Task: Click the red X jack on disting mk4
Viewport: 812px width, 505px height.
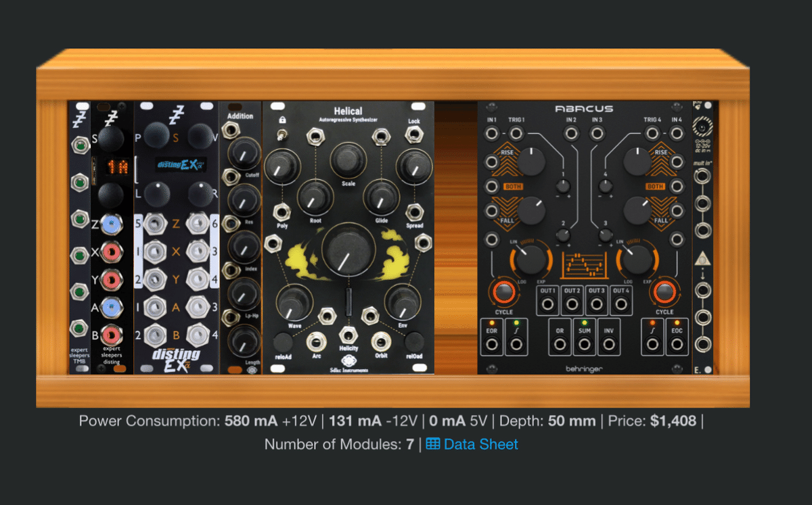Action: click(113, 253)
